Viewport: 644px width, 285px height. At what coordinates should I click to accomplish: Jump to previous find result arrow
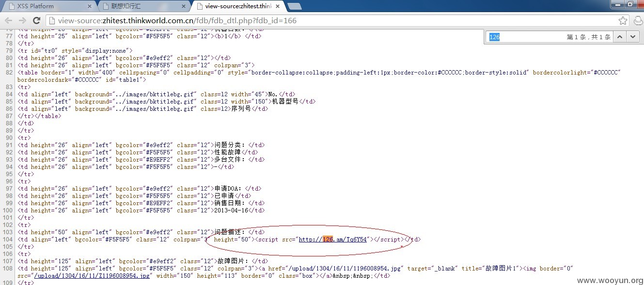tap(620, 37)
